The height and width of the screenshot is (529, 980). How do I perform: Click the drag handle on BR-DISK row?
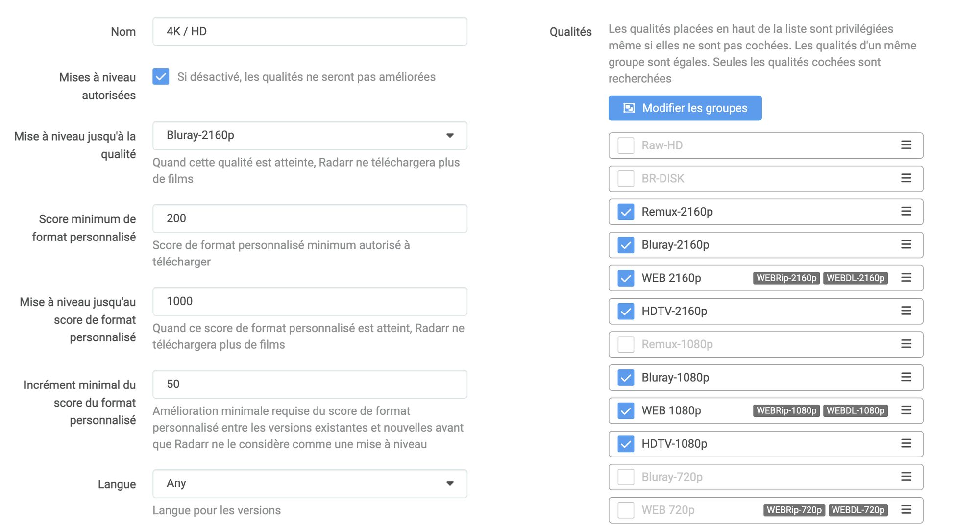[x=906, y=178]
